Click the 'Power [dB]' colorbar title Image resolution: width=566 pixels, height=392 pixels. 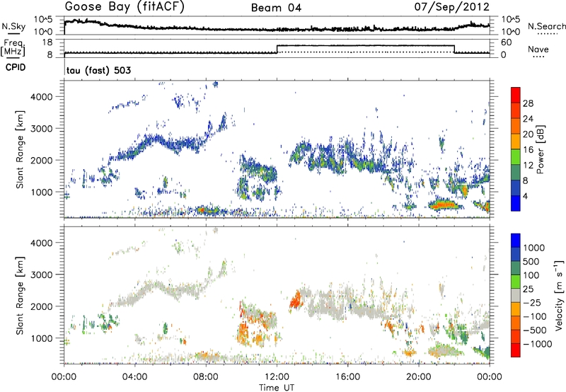pyautogui.click(x=540, y=149)
